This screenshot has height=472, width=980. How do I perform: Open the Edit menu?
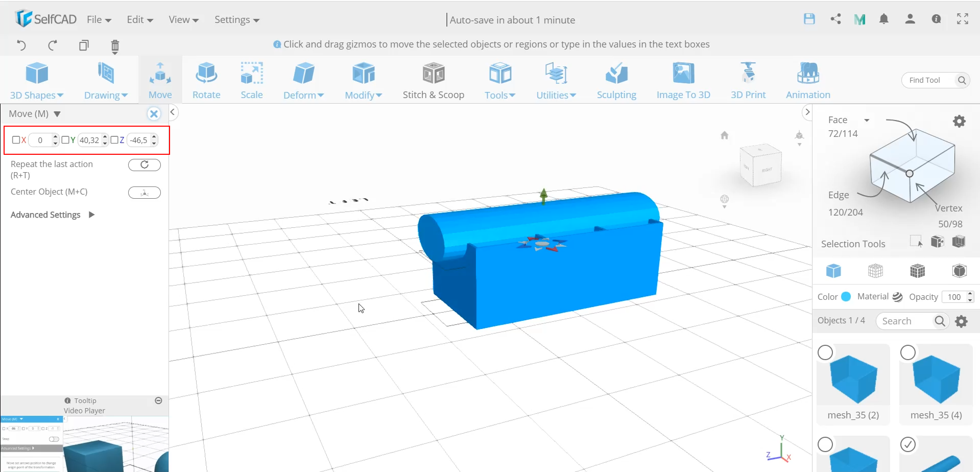point(140,19)
